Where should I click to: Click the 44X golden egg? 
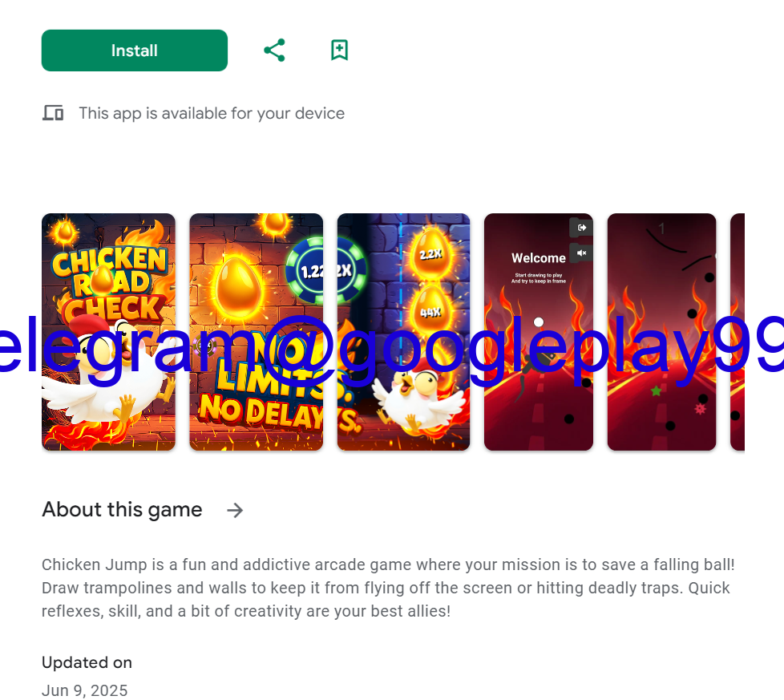430,310
